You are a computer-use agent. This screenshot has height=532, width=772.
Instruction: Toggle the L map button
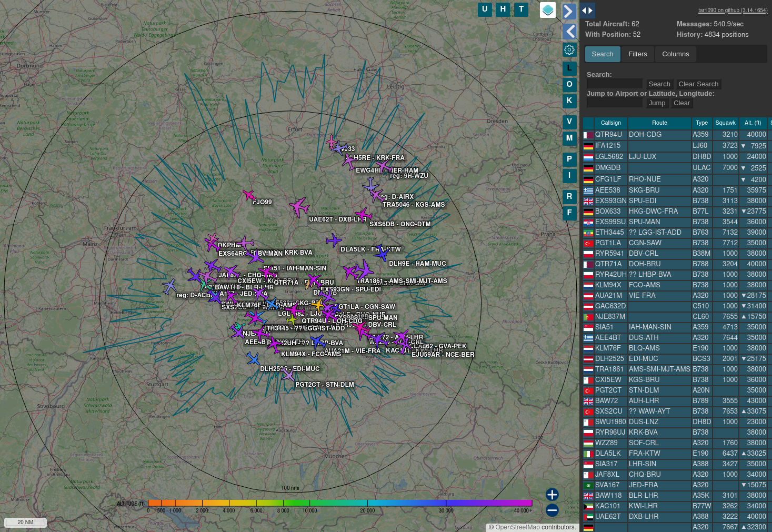(569, 68)
